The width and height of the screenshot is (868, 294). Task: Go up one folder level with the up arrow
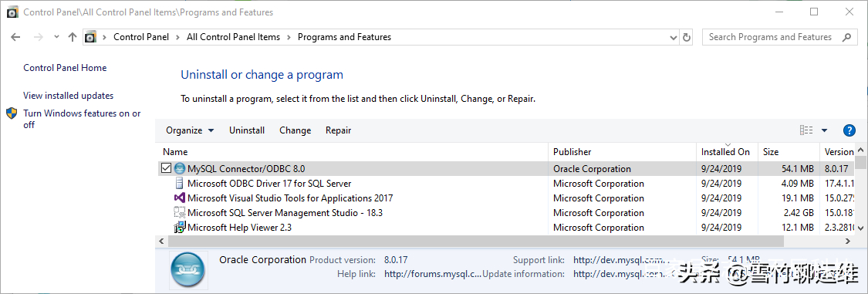pyautogui.click(x=72, y=37)
